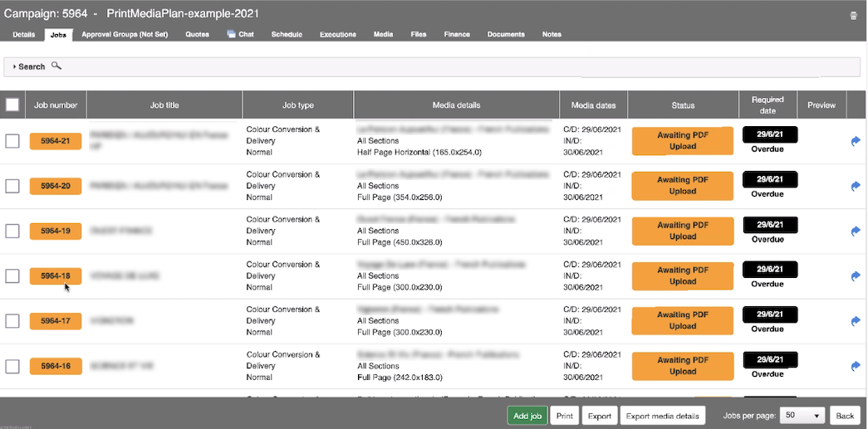The height and width of the screenshot is (429, 868).
Task: Open the Finance tab
Action: [x=456, y=35]
